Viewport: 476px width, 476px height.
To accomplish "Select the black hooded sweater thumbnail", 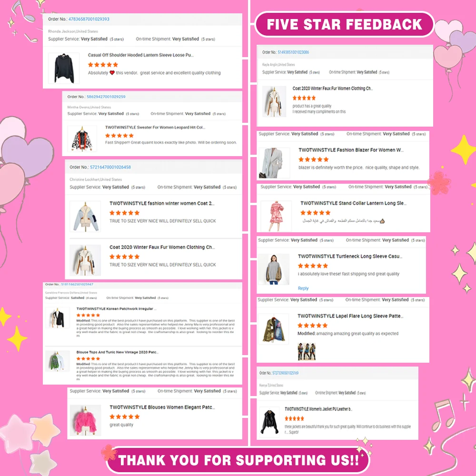I will pos(64,68).
